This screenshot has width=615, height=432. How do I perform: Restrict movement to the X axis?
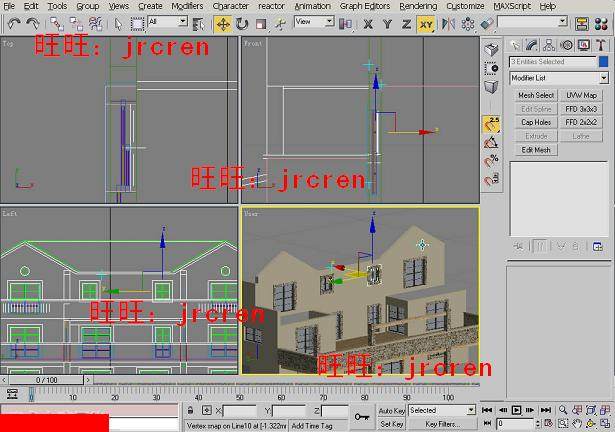pyautogui.click(x=368, y=24)
